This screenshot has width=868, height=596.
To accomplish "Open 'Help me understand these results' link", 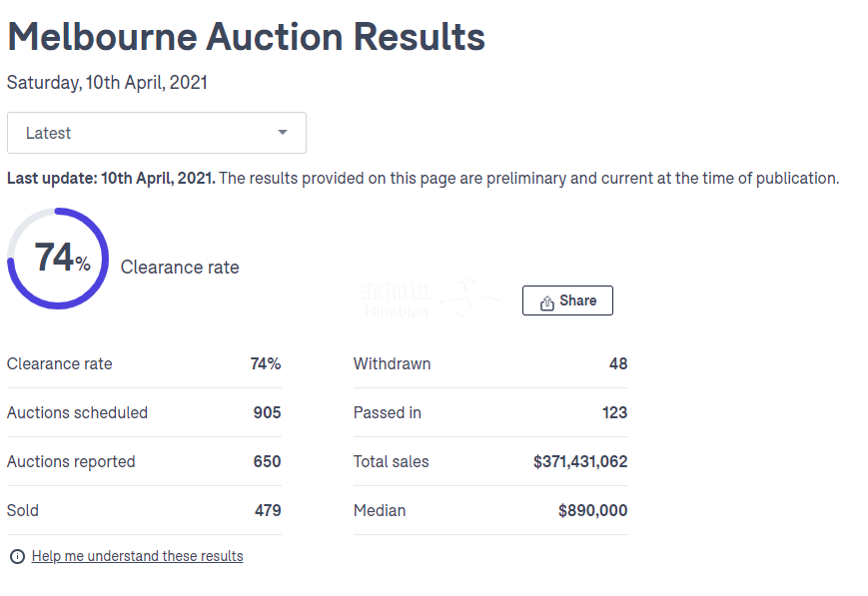I will [x=137, y=556].
